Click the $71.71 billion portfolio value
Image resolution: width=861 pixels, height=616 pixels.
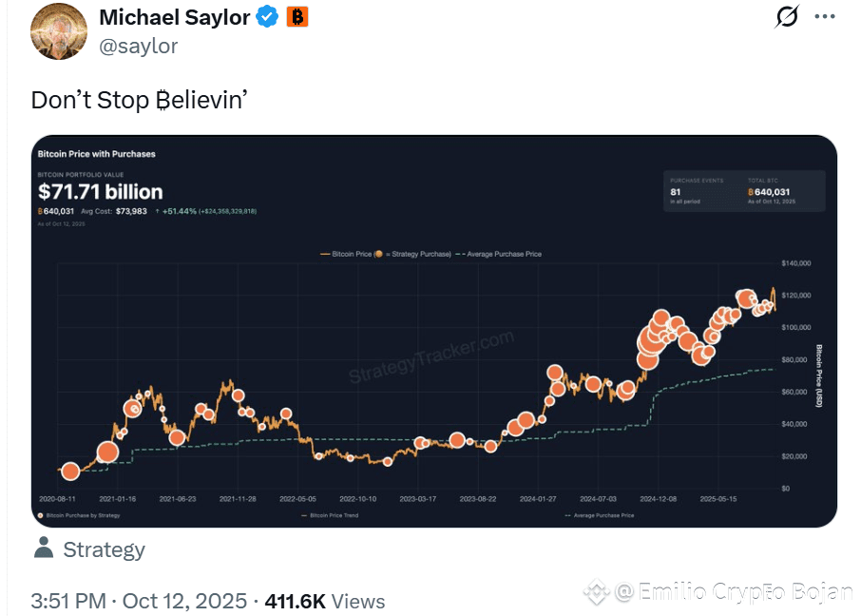point(101,193)
